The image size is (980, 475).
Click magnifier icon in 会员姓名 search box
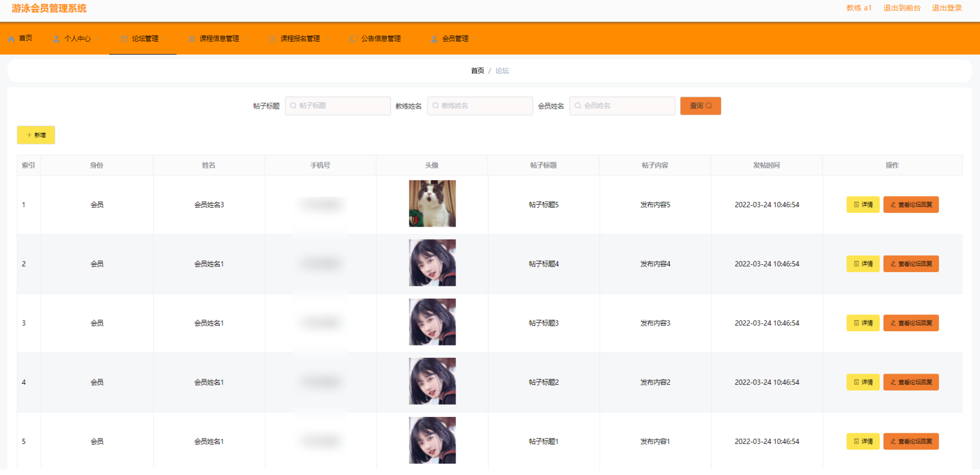coord(578,106)
